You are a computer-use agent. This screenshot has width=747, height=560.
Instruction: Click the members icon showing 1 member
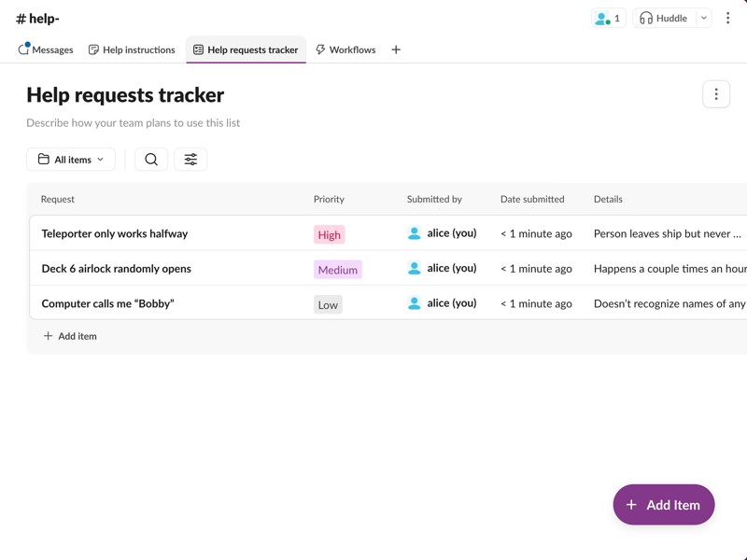pos(608,18)
